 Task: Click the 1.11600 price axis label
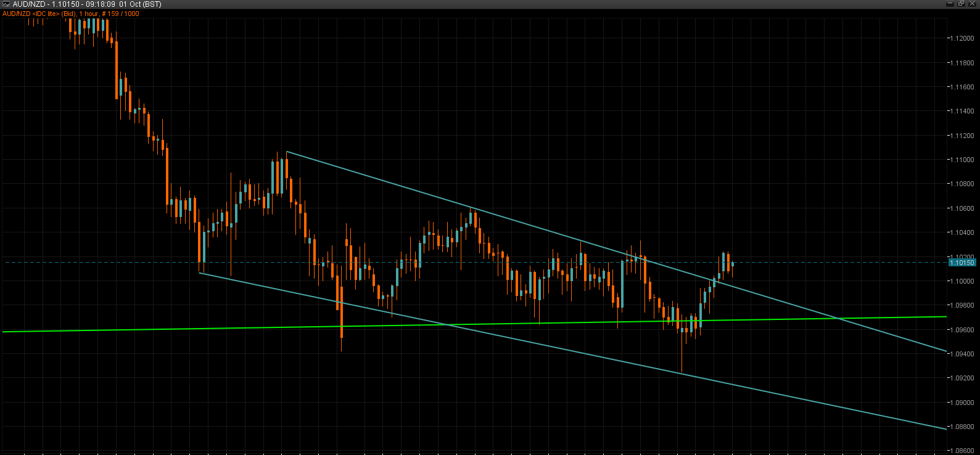pyautogui.click(x=962, y=87)
